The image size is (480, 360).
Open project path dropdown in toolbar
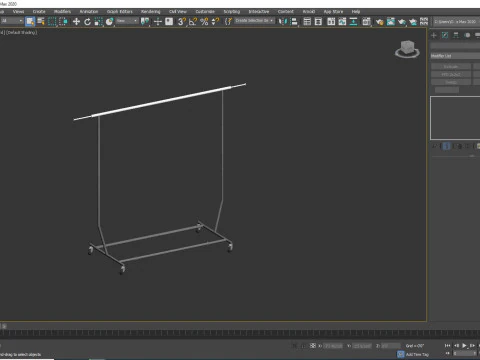pyautogui.click(x=456, y=21)
